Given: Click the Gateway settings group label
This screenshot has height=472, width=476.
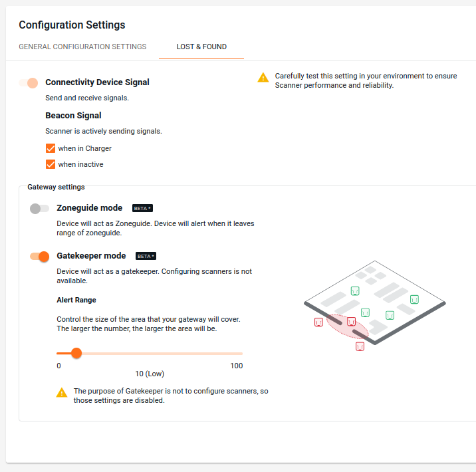Looking at the screenshot, I should 56,187.
